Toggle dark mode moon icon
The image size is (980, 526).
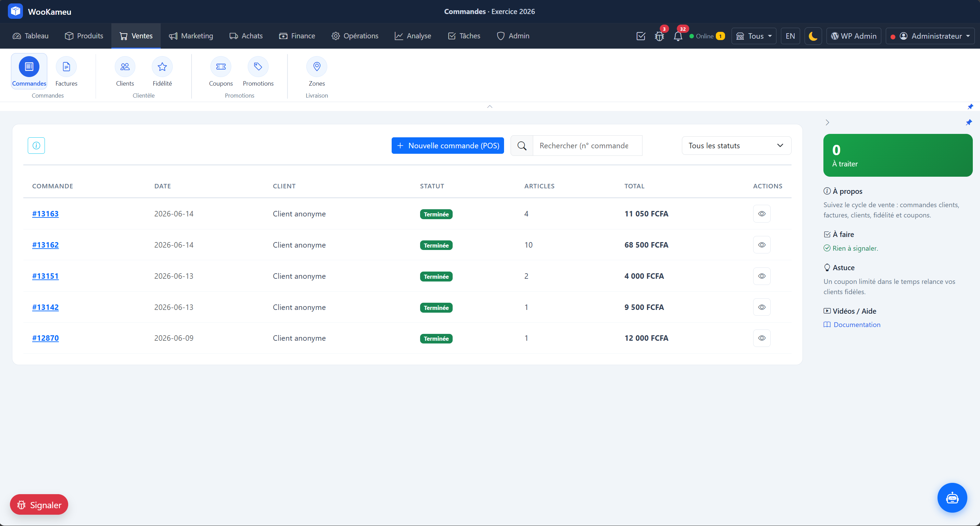click(813, 36)
